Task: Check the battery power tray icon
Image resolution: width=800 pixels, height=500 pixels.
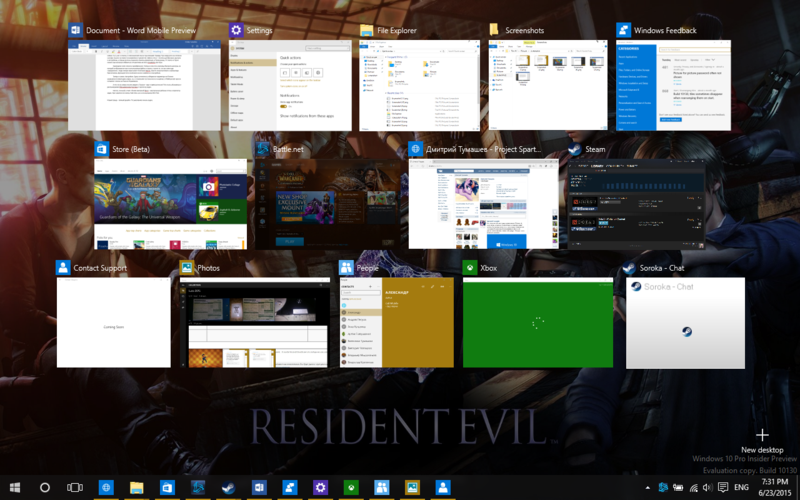Action: 678,488
